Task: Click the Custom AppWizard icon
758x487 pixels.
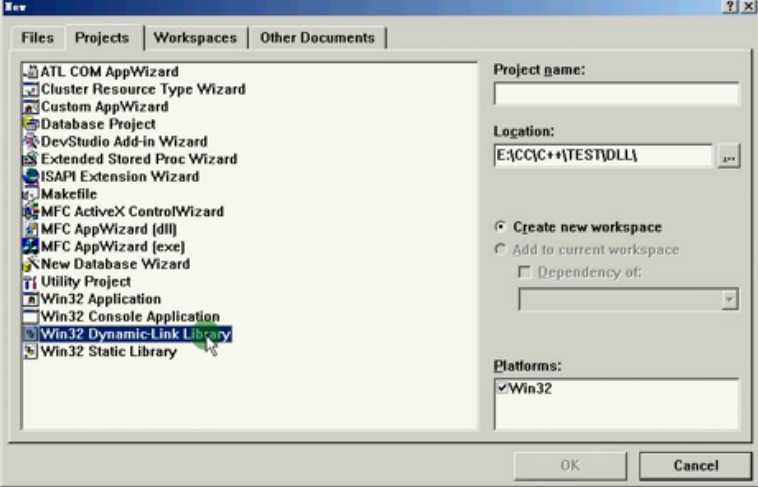Action: point(30,107)
